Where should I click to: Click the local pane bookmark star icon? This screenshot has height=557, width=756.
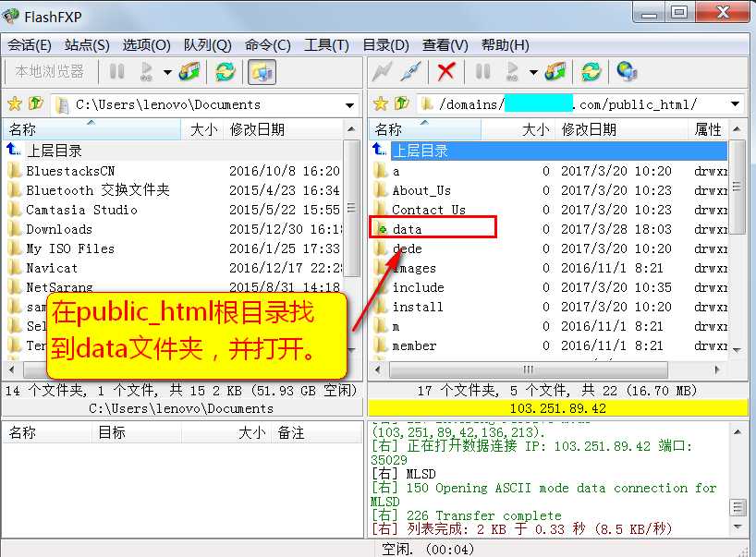coord(14,104)
